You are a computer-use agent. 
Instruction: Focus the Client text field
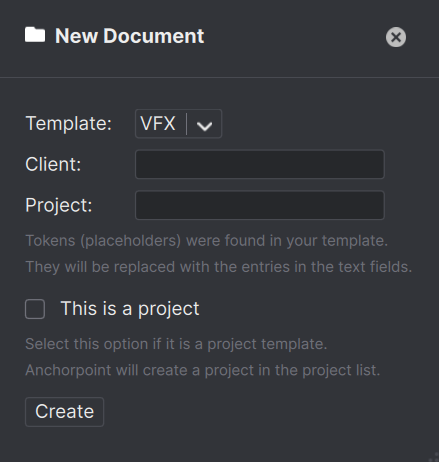point(260,164)
